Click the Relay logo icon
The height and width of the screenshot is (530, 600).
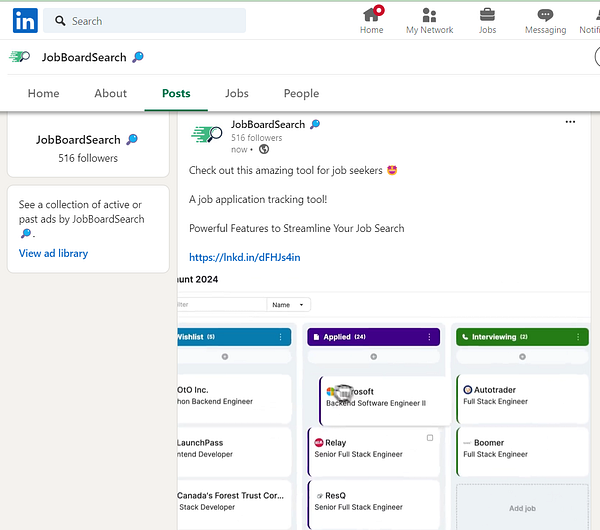point(319,443)
